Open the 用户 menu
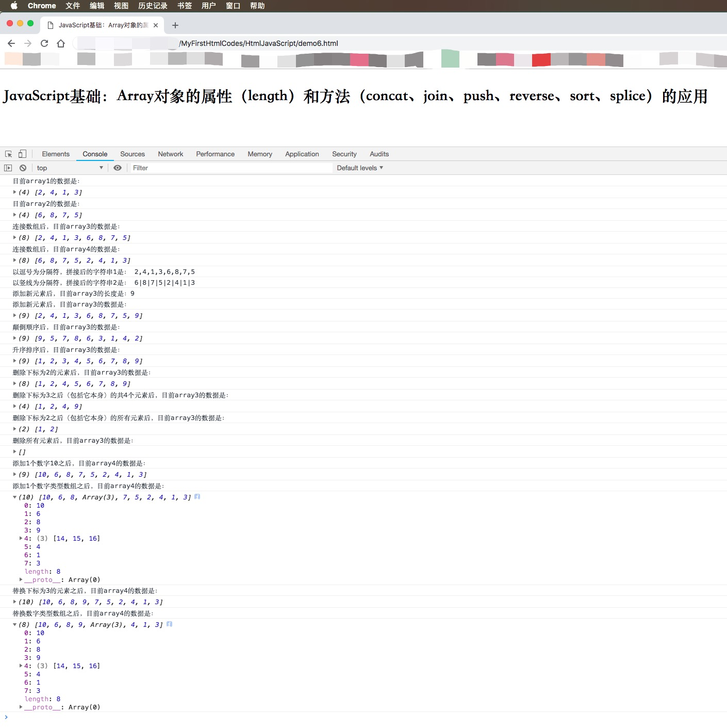 click(209, 6)
